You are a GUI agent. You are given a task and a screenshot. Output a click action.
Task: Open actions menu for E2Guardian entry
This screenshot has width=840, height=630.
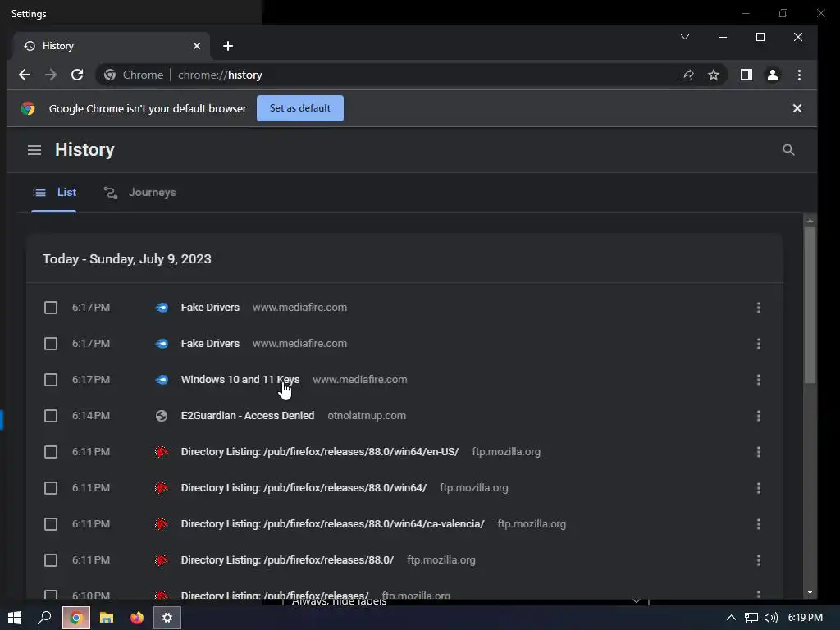point(759,416)
